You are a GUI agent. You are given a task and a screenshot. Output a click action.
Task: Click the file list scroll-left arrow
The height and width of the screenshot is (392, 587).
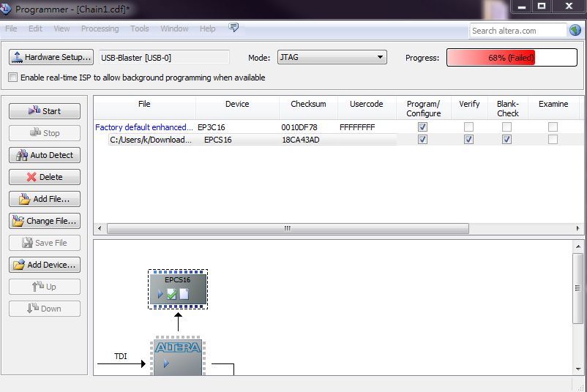coord(100,228)
